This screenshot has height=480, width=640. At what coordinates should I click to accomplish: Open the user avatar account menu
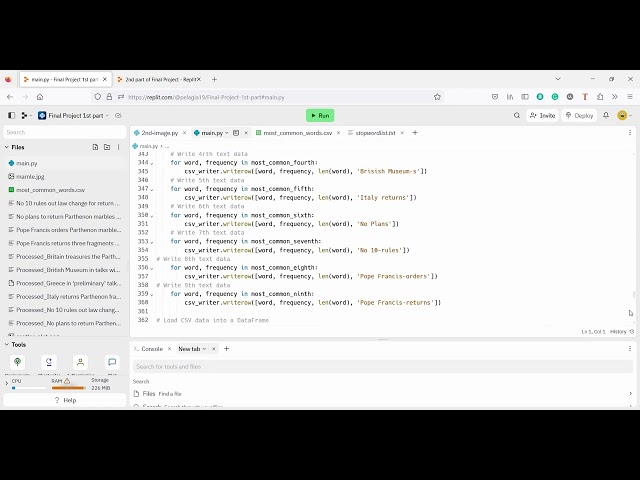(622, 116)
